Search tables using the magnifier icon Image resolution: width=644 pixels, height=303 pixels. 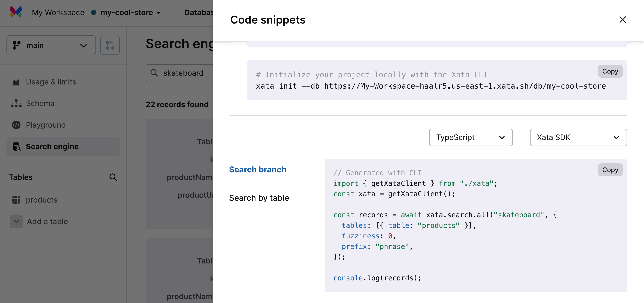tap(113, 177)
